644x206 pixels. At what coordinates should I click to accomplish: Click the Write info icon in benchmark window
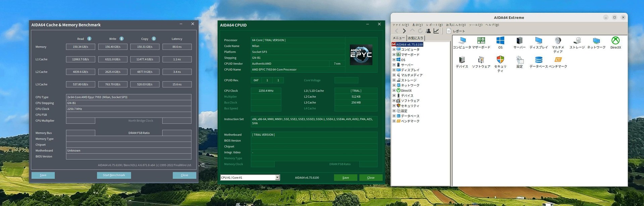pyautogui.click(x=121, y=39)
